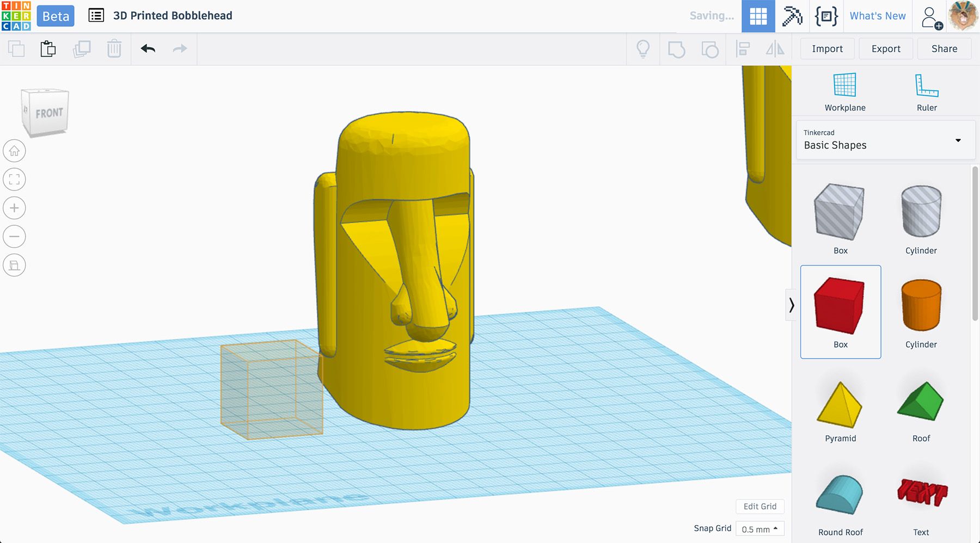This screenshot has height=543, width=980.
Task: Click the Export button
Action: tap(886, 48)
